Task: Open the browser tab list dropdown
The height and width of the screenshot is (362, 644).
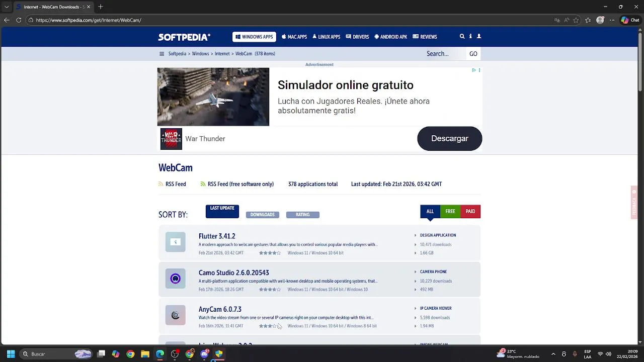Action: (7, 7)
